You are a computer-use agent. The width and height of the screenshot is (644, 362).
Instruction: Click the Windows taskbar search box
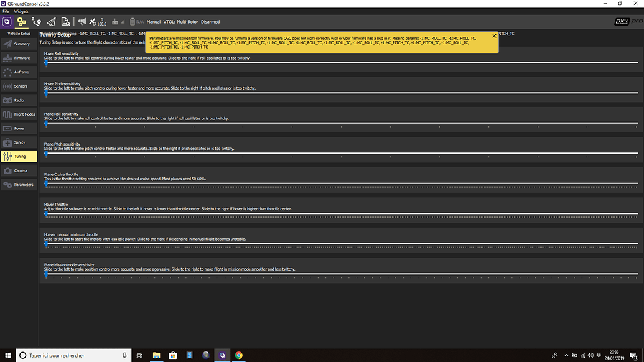(x=74, y=355)
